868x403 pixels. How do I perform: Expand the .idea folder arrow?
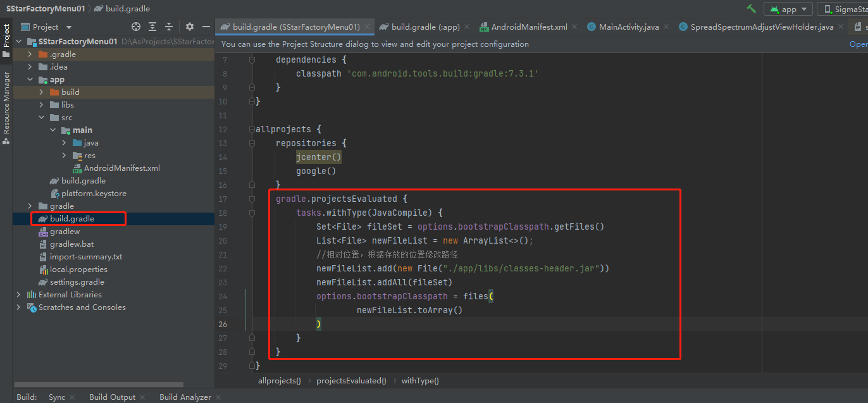click(30, 67)
